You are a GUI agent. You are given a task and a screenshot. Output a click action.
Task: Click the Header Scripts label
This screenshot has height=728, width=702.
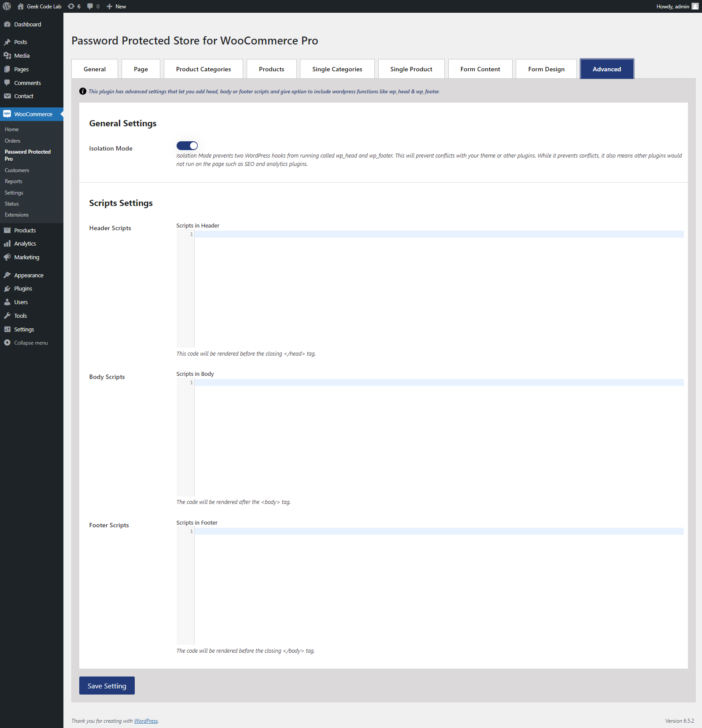point(110,228)
